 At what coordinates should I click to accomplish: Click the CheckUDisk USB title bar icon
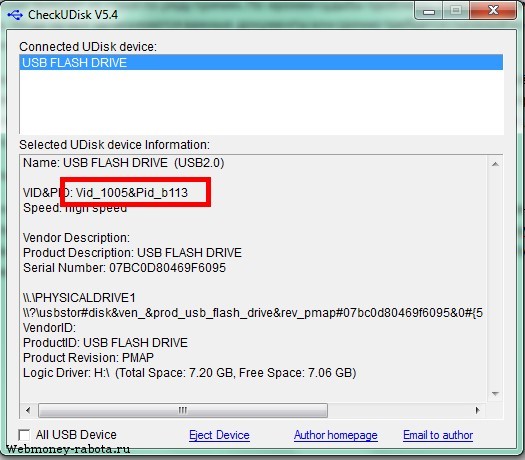point(15,15)
